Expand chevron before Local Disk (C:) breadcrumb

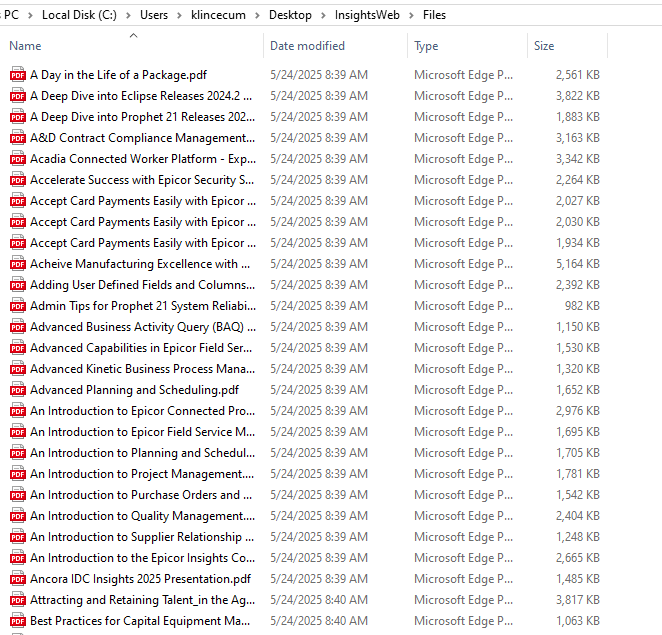tap(30, 16)
